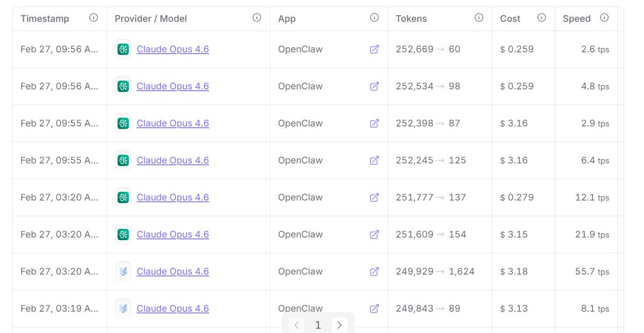Click green provider logo in the 6.4 tps row
The image size is (644, 333).
click(x=123, y=161)
